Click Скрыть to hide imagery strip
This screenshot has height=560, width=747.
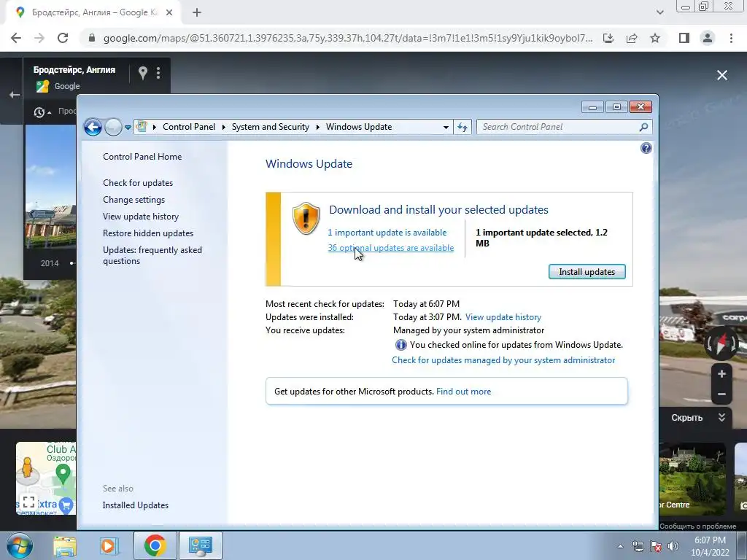pyautogui.click(x=697, y=418)
